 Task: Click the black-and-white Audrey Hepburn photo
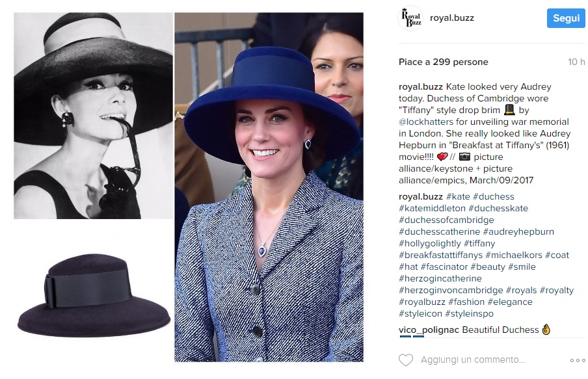pos(94,116)
